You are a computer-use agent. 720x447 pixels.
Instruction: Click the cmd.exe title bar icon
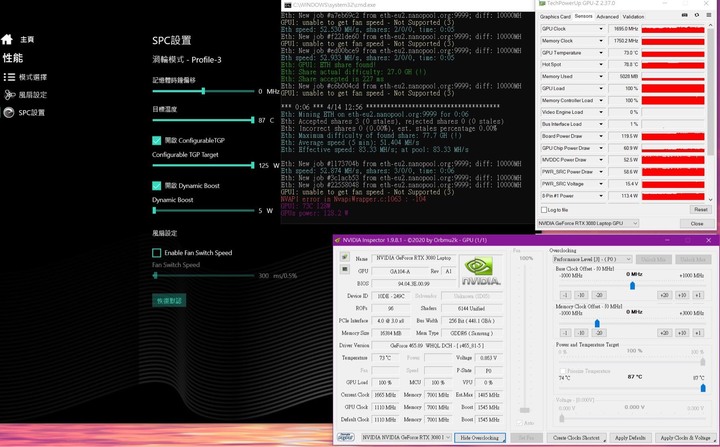[287, 5]
